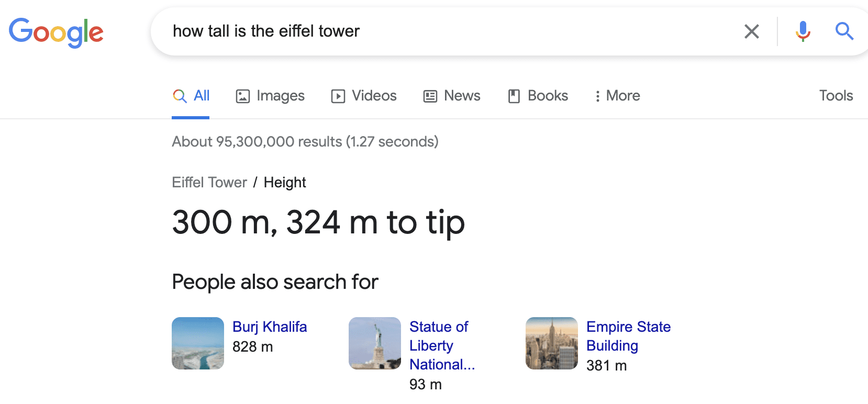Open the Empire State Building link
The width and height of the screenshot is (868, 404).
click(628, 336)
